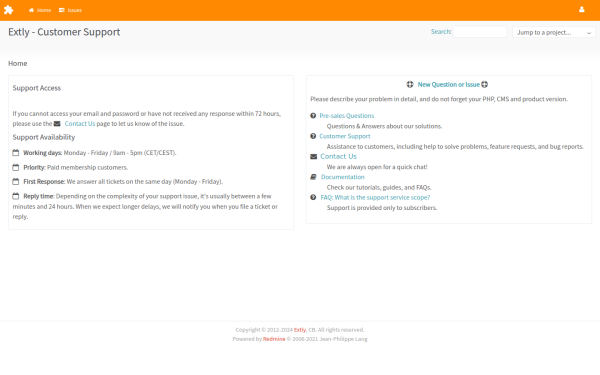
Task: Click question icon beside Customer Support
Action: 313,136
